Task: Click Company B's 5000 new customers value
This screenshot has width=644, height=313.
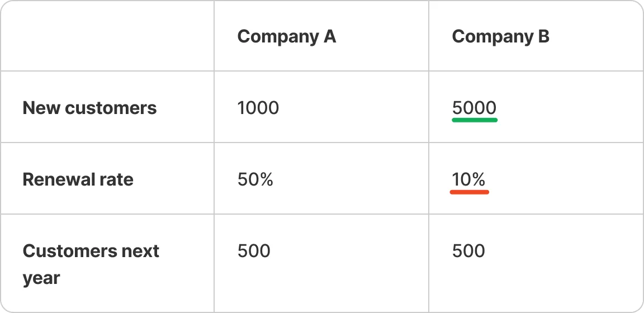Action: point(475,108)
